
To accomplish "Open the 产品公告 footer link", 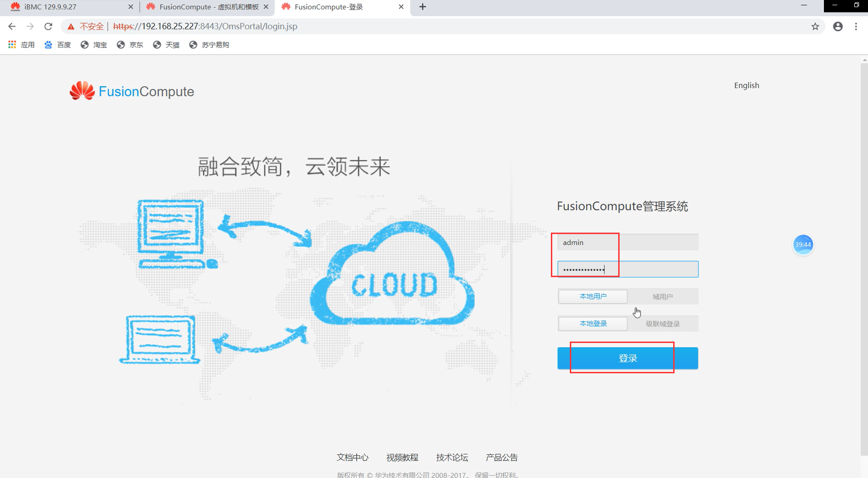I will pyautogui.click(x=502, y=457).
